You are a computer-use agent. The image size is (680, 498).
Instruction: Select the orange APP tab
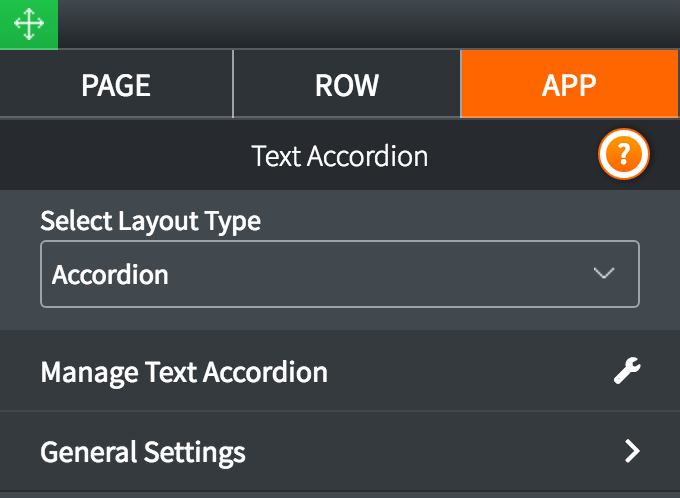569,84
